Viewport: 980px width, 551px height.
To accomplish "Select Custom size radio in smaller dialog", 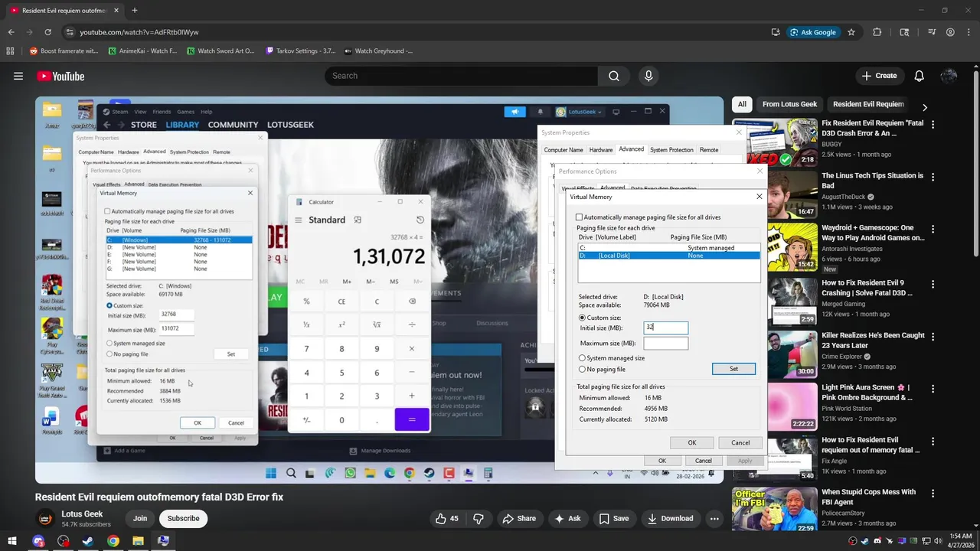I will (109, 305).
